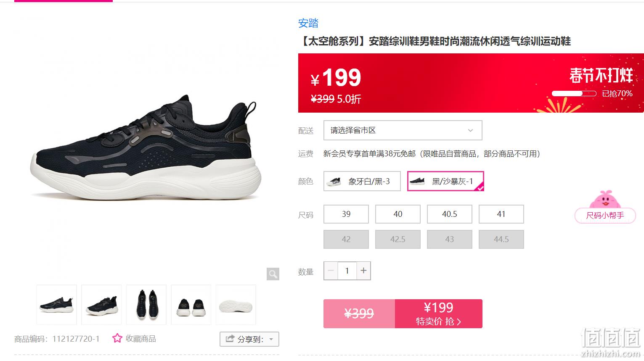
Task: Select the 黑/沙暴灰-1 color option
Action: click(x=445, y=181)
